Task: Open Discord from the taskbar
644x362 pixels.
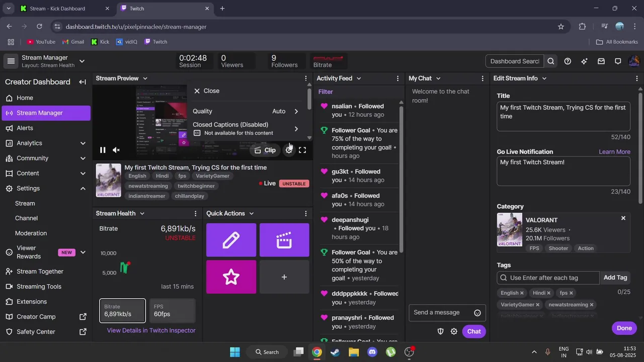Action: pyautogui.click(x=372, y=352)
